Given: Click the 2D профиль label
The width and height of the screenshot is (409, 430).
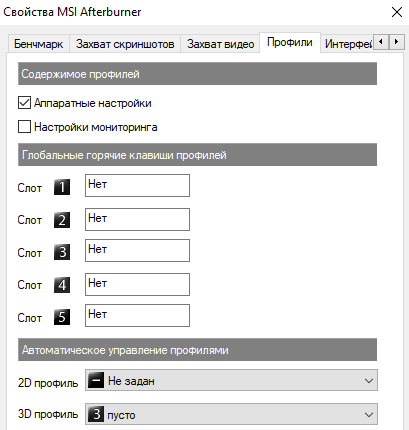Looking at the screenshot, I should 48,383.
